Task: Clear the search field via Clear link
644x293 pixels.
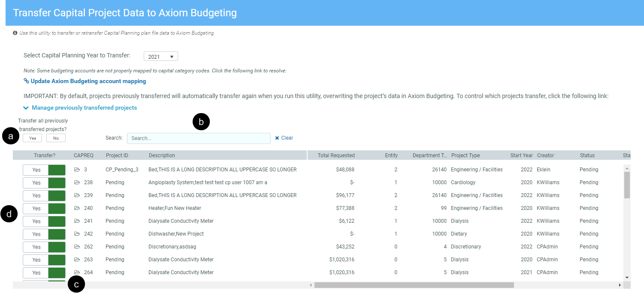Action: 287,138
